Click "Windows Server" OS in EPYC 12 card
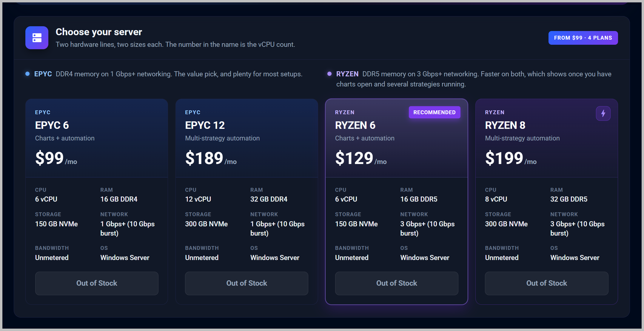The width and height of the screenshot is (644, 331). (275, 258)
